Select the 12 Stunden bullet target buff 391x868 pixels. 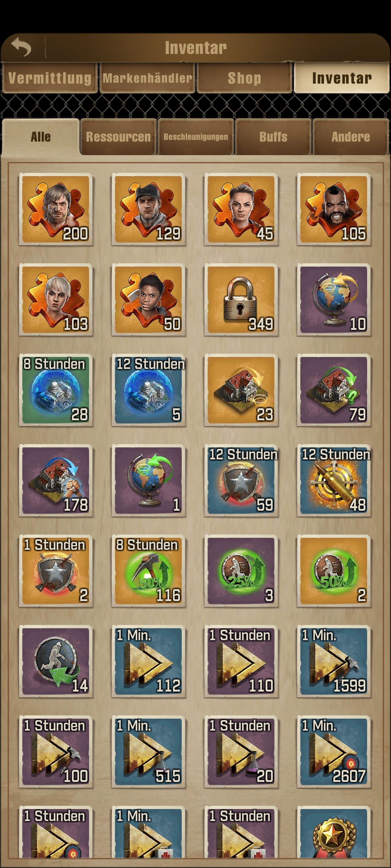pyautogui.click(x=334, y=481)
